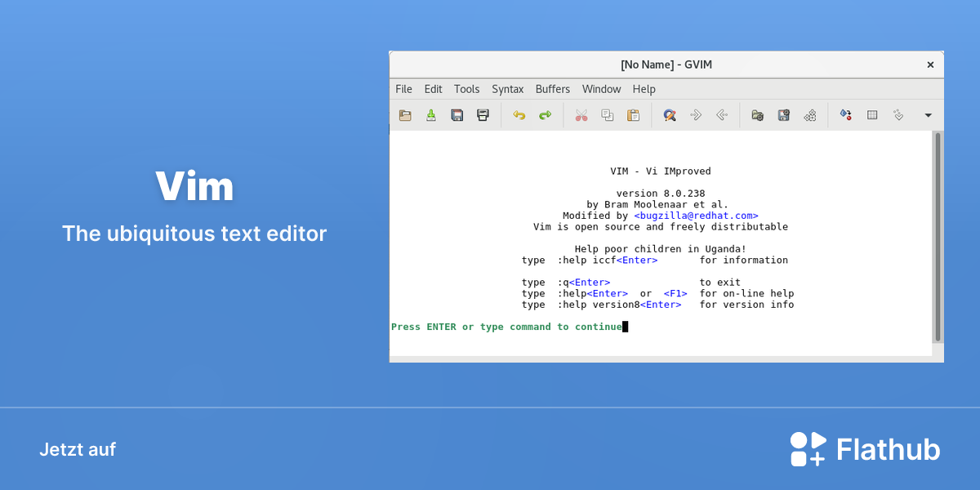Close the GVIM window
Screen dimensions: 980x490
point(930,65)
